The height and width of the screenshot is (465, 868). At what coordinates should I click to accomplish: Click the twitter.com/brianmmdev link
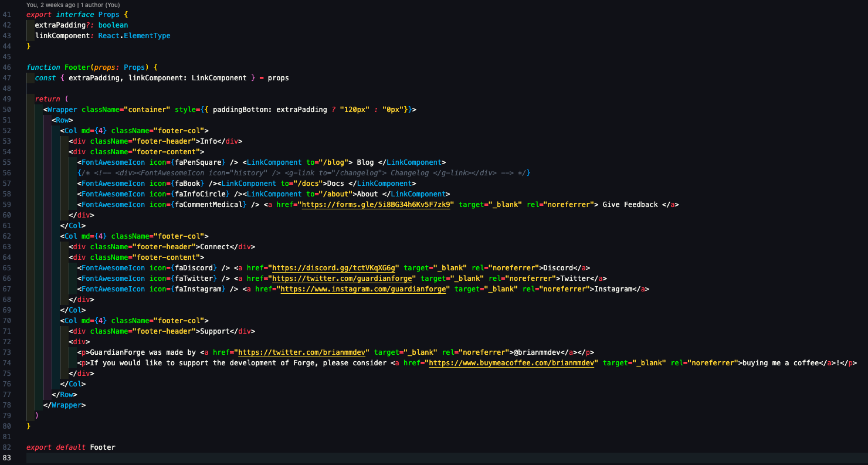tap(302, 352)
